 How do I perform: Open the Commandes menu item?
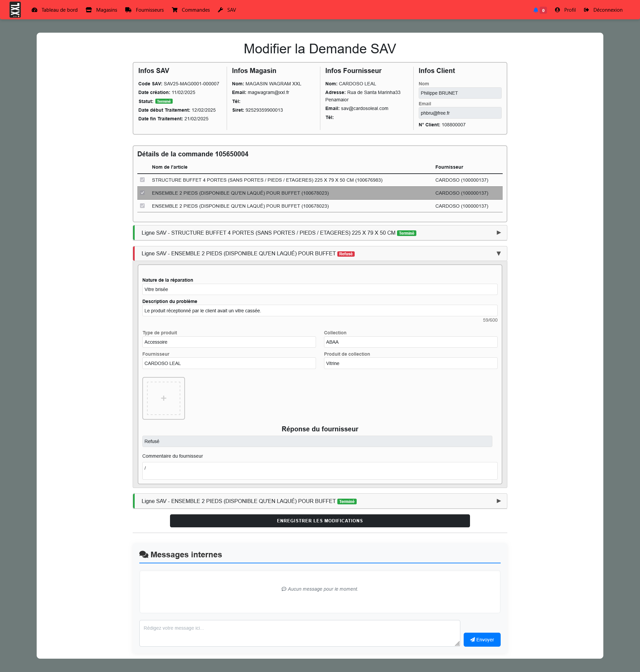coord(195,10)
